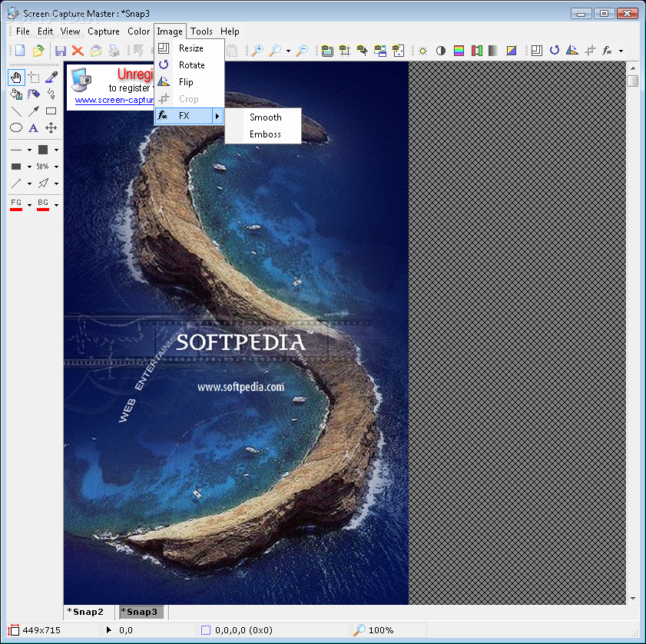
Task: Click the BG background color swatch
Action: click(43, 205)
